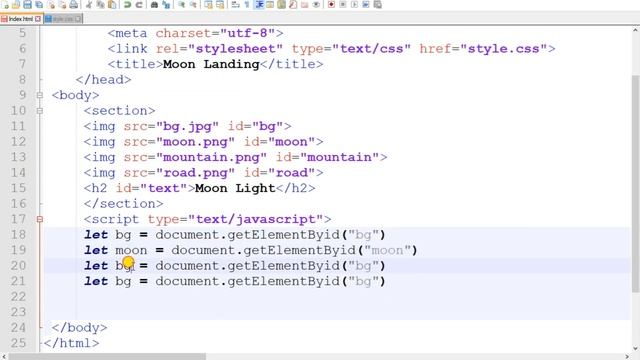Switch to the inactive style.css tab

coord(63,19)
